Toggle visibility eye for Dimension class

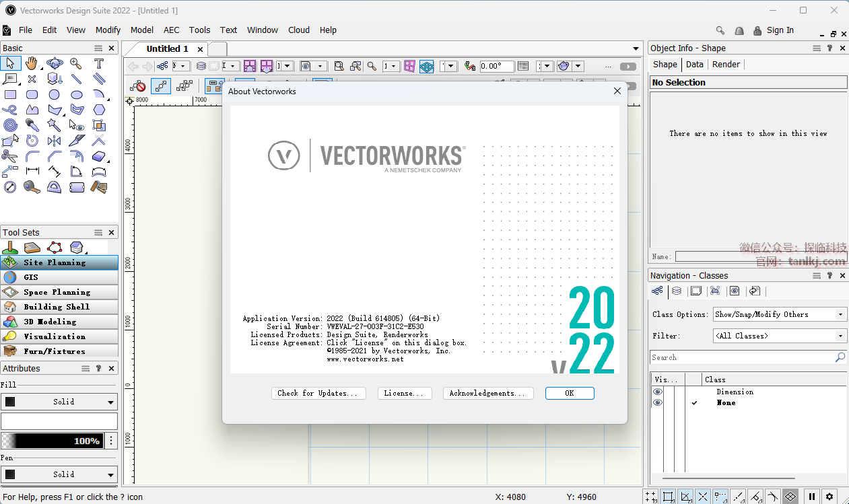point(658,392)
